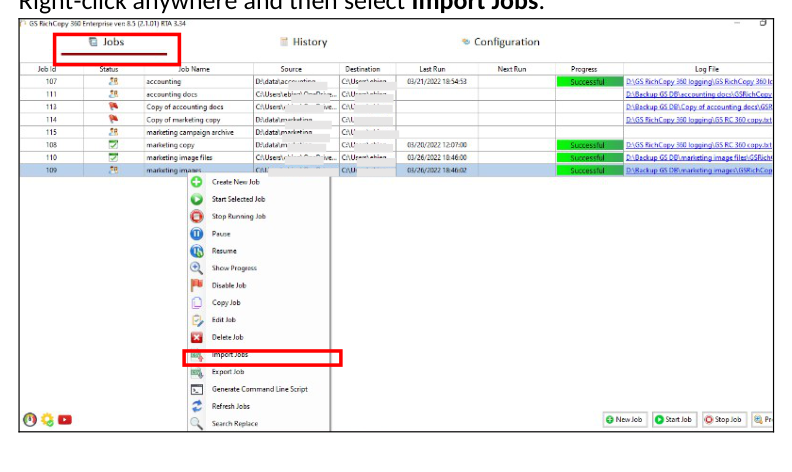Sort by the Last Run column header
Viewport: 792px width, 472px height.
click(x=432, y=69)
